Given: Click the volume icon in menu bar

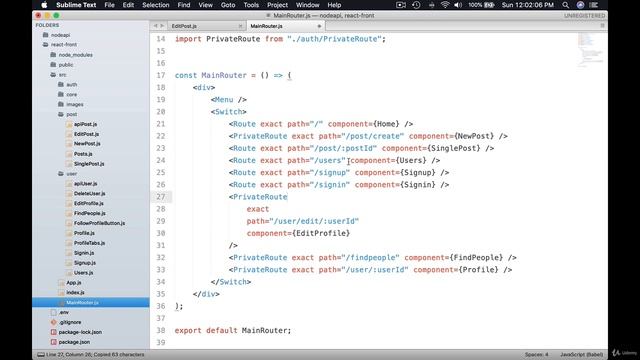Looking at the screenshot, I should point(458,5).
